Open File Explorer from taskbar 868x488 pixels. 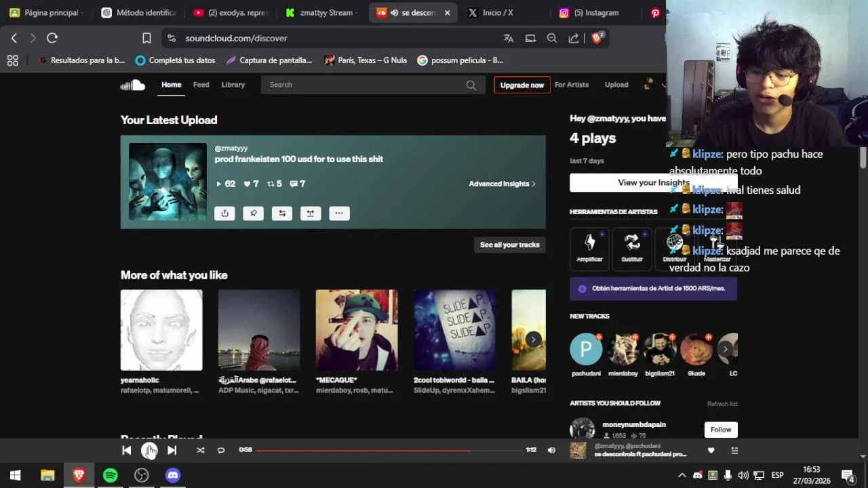pos(47,475)
